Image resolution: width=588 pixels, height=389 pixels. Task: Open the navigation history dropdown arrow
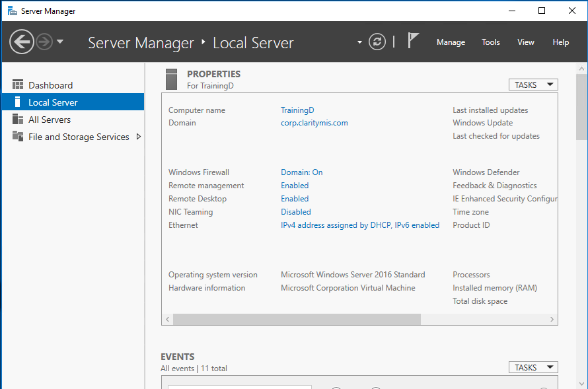pos(60,42)
